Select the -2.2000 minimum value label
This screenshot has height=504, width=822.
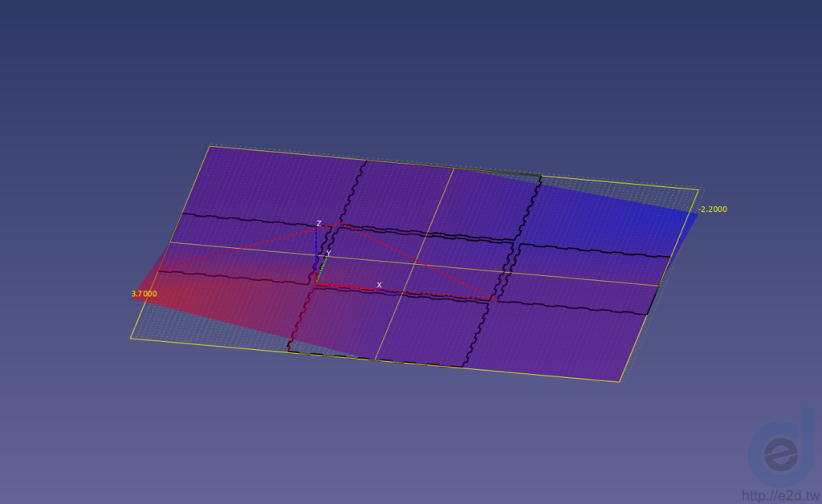[713, 209]
